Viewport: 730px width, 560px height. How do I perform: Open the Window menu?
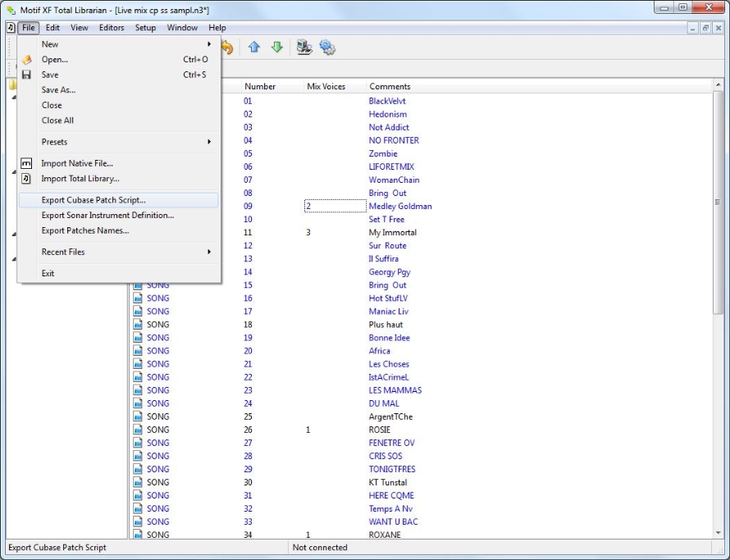182,28
